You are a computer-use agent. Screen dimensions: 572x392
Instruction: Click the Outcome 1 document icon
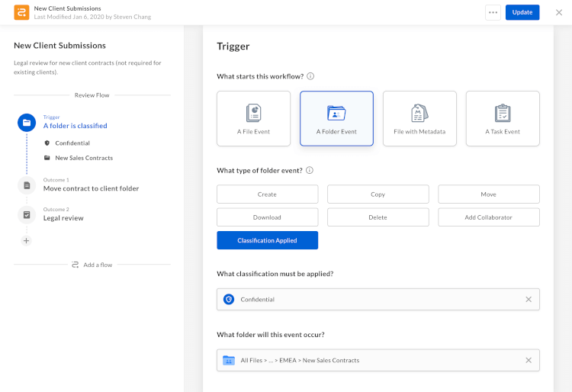point(27,185)
